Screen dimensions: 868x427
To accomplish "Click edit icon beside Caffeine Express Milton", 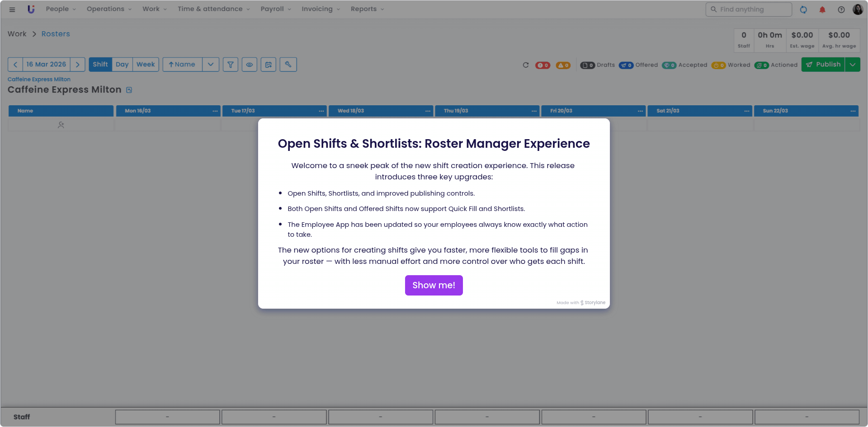I will click(129, 90).
